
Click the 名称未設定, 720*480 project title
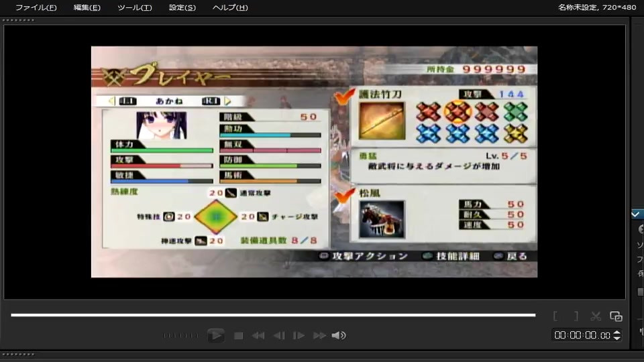coord(597,7)
